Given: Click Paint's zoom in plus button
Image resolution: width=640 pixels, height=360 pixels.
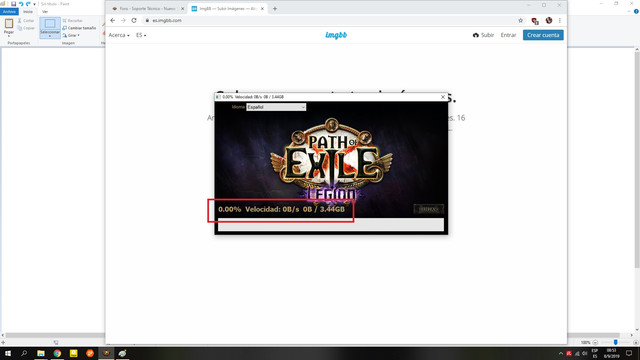Looking at the screenshot, I should 635,342.
